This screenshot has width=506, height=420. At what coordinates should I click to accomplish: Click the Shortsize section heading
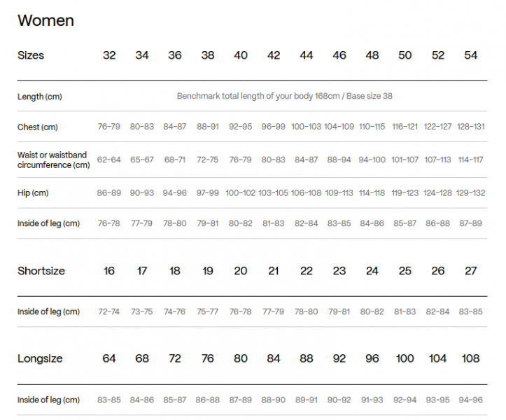[x=41, y=271]
